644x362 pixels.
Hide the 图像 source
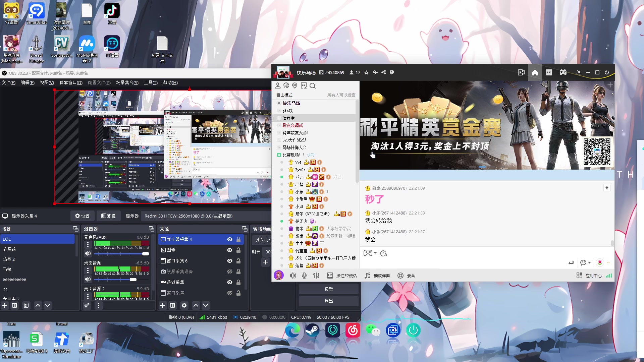230,250
